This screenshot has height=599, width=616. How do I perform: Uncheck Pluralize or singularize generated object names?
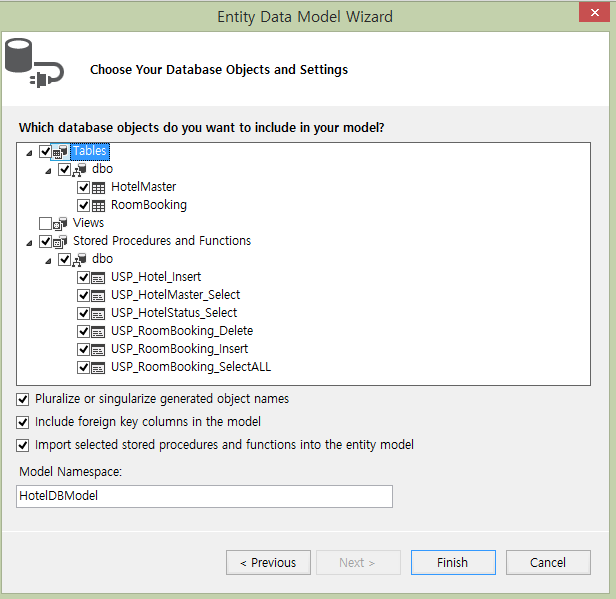coord(23,399)
